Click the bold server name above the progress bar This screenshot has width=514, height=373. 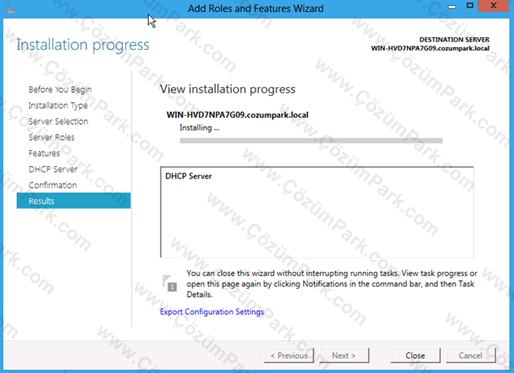click(237, 115)
